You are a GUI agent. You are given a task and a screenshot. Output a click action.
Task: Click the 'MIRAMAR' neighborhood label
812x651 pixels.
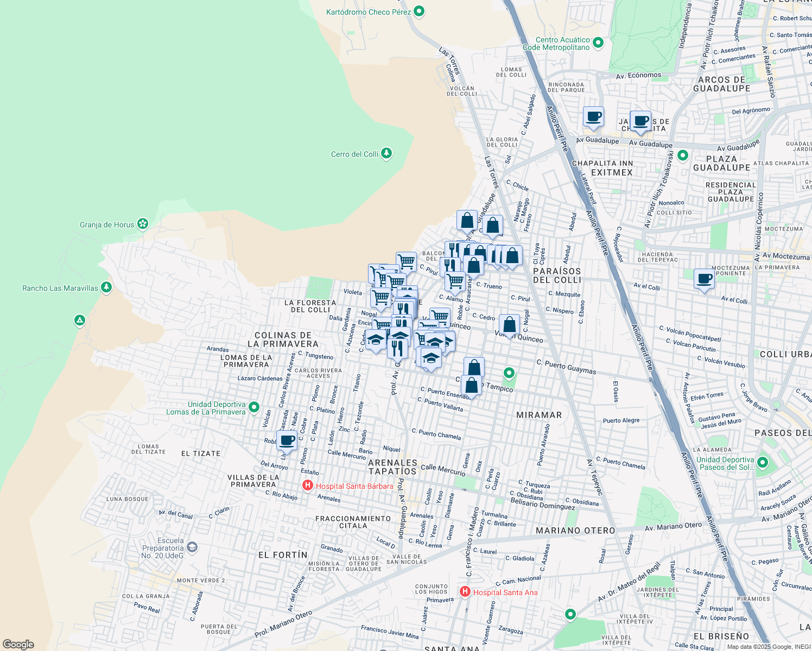pyautogui.click(x=539, y=415)
